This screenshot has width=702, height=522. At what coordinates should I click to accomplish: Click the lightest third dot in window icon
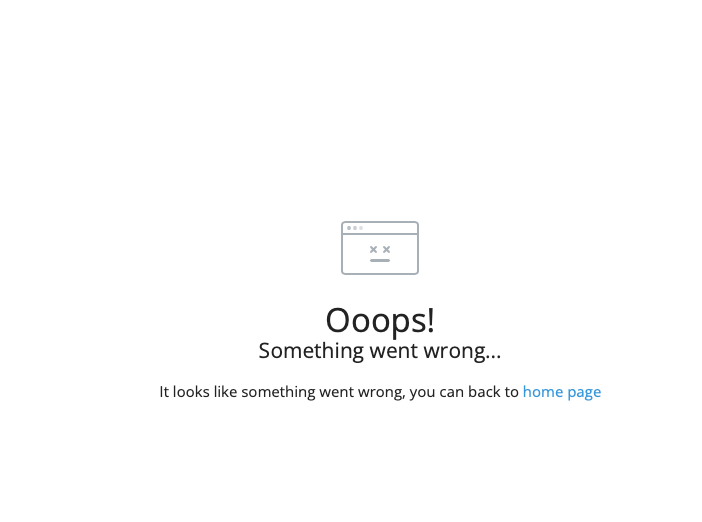[361, 228]
